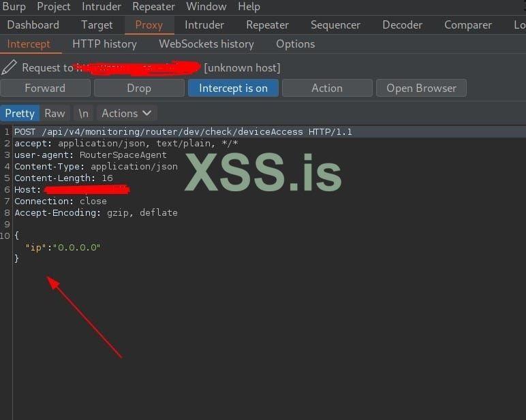This screenshot has width=526, height=420.
Task: Forward the intercepted request
Action: [45, 88]
